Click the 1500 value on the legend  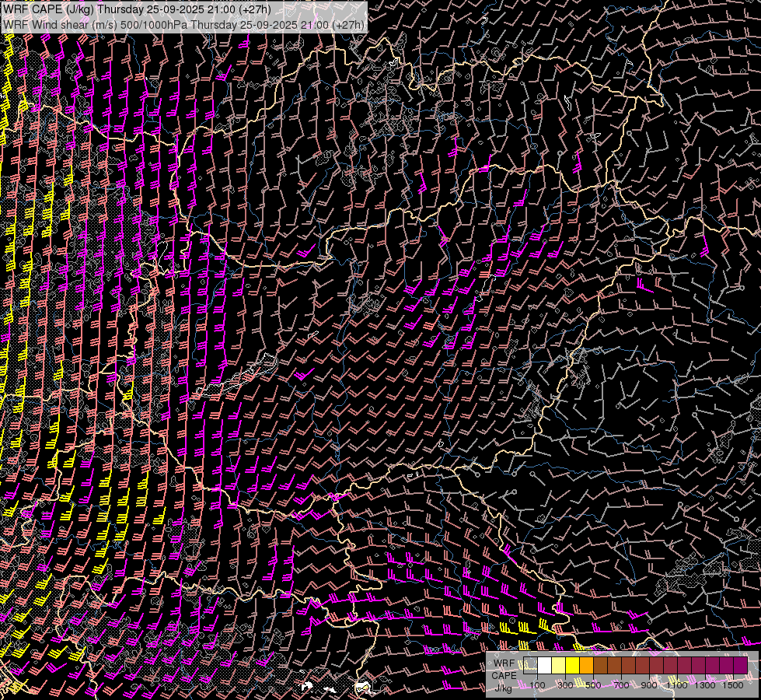pos(733,685)
